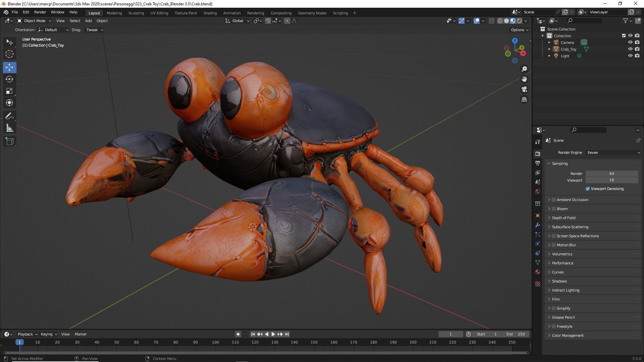The image size is (644, 362).
Task: Switch perspective/orthographic grid icon
Action: click(x=524, y=99)
